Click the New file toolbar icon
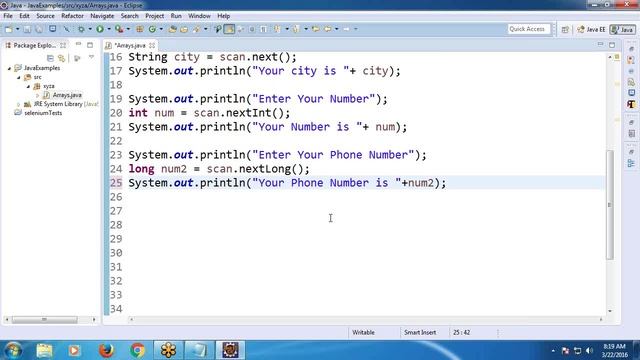Screen dimensions: 640x360 (9, 29)
